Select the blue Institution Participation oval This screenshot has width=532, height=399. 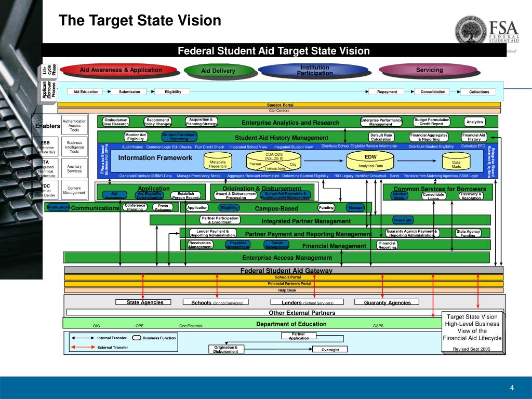click(x=314, y=70)
